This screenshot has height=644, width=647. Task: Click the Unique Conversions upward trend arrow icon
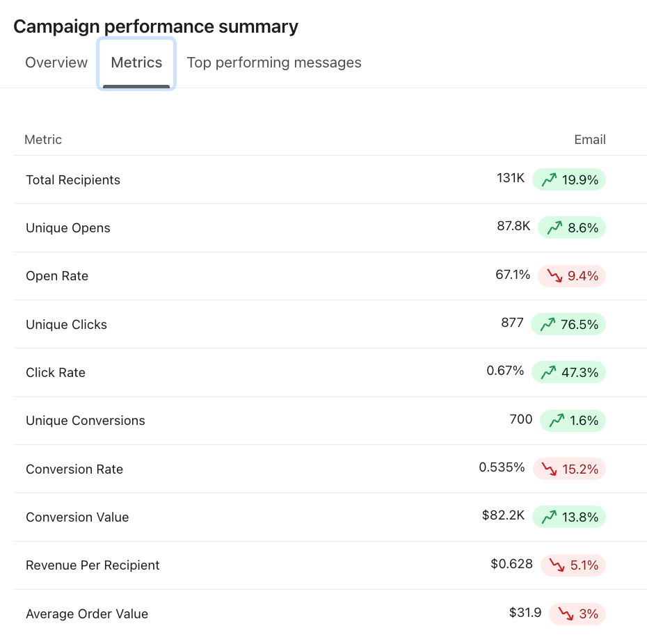tap(557, 421)
